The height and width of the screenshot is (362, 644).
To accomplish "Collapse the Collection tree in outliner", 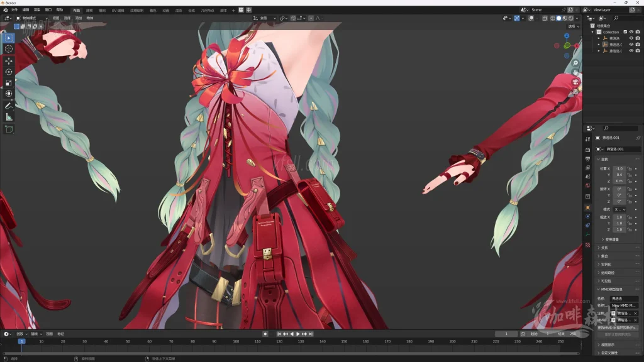I will click(592, 32).
